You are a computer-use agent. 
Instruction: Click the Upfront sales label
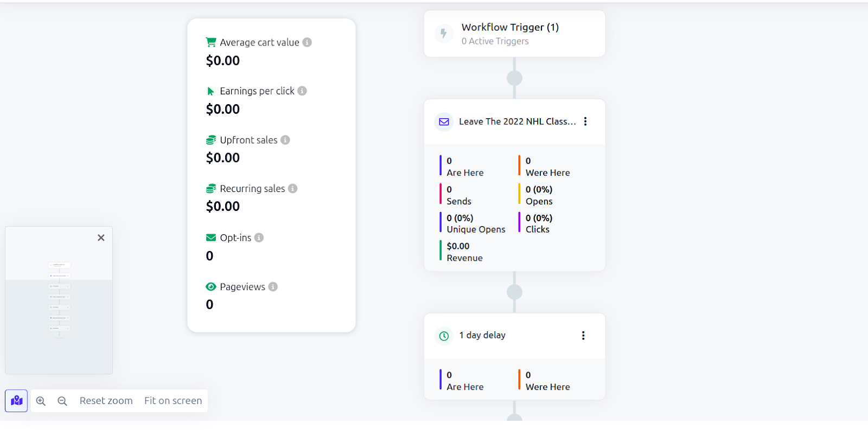[x=248, y=140]
